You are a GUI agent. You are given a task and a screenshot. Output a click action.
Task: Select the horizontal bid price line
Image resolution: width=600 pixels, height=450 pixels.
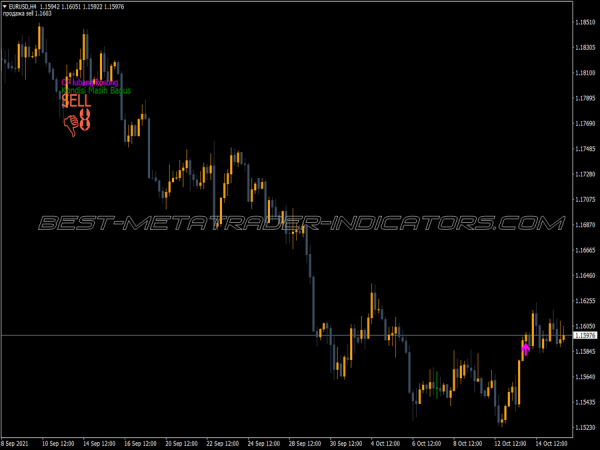pos(286,336)
